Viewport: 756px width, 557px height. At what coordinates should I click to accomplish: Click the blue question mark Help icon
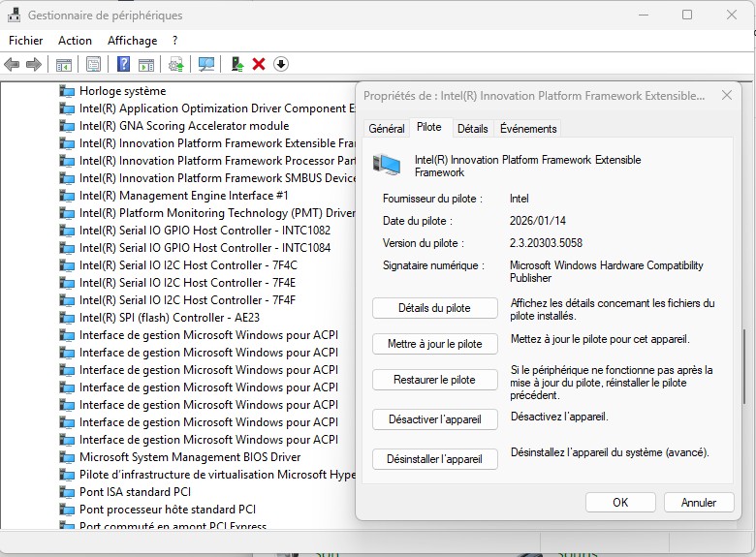(123, 64)
